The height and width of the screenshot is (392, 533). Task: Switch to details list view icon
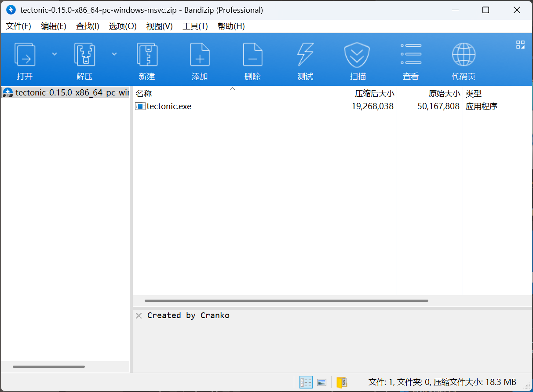pyautogui.click(x=306, y=382)
